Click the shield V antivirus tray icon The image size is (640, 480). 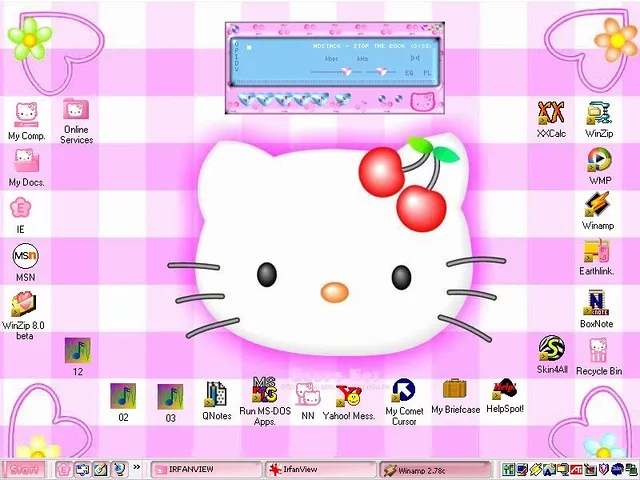point(604,469)
